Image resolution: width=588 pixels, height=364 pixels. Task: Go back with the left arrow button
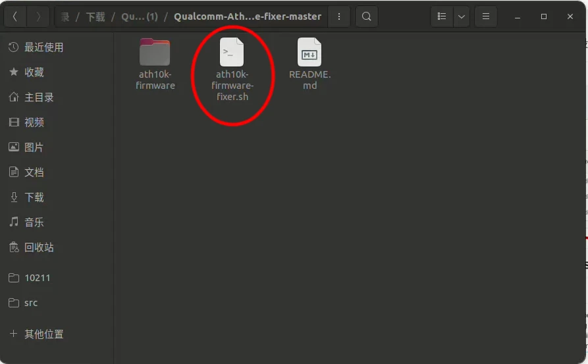click(15, 16)
